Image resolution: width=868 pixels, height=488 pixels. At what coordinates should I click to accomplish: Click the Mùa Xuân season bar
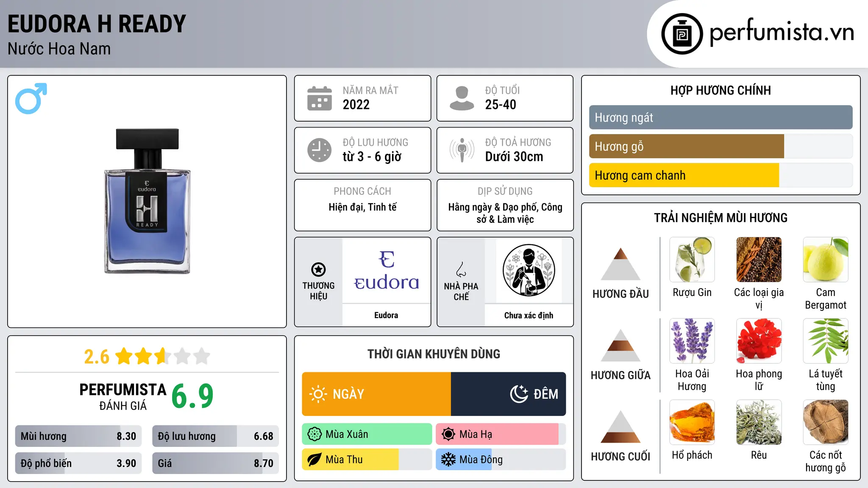click(x=367, y=434)
